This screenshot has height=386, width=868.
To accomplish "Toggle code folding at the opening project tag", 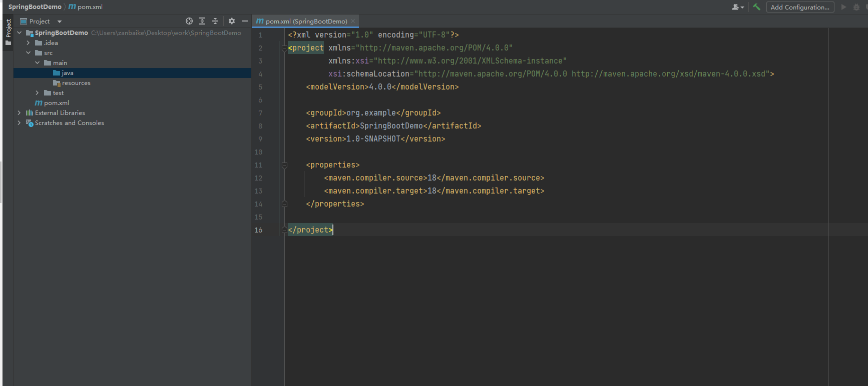I will [x=284, y=48].
